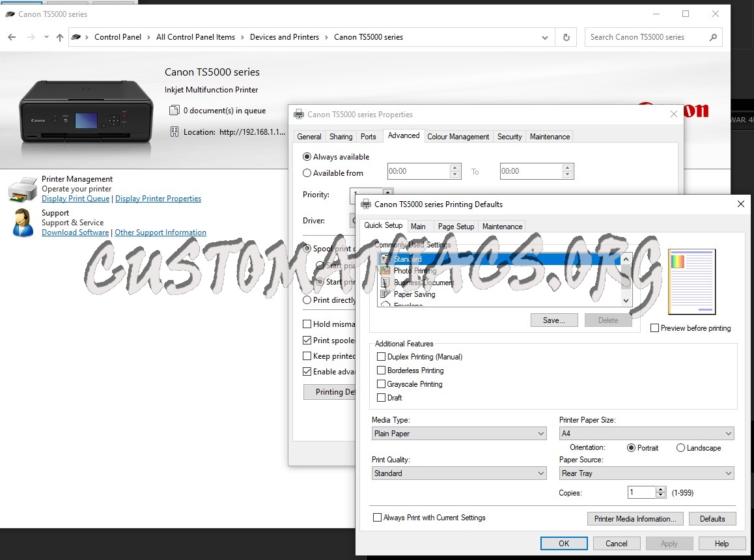Click the Help button
The image size is (754, 560).
[x=721, y=544]
